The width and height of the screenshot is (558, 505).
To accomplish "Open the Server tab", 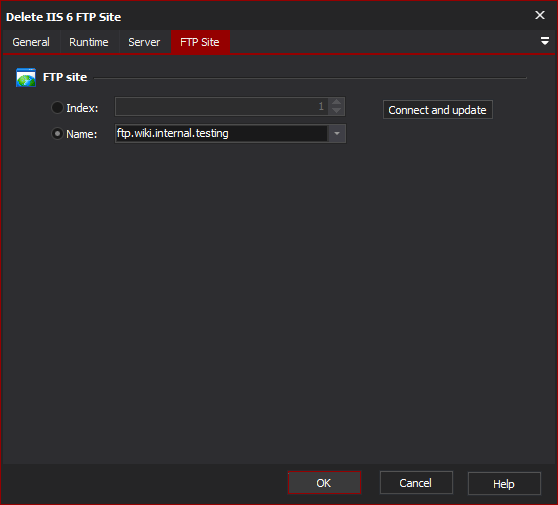I will point(144,42).
